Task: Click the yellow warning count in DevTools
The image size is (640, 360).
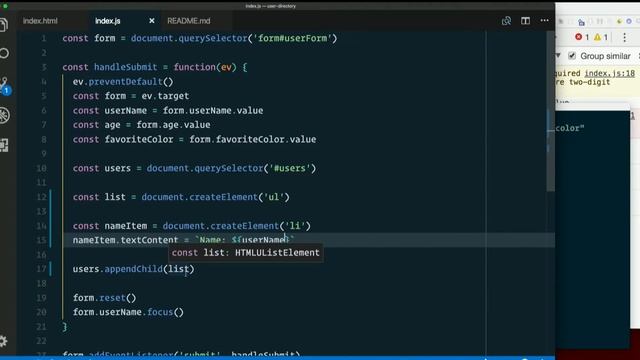Action: 601,37
